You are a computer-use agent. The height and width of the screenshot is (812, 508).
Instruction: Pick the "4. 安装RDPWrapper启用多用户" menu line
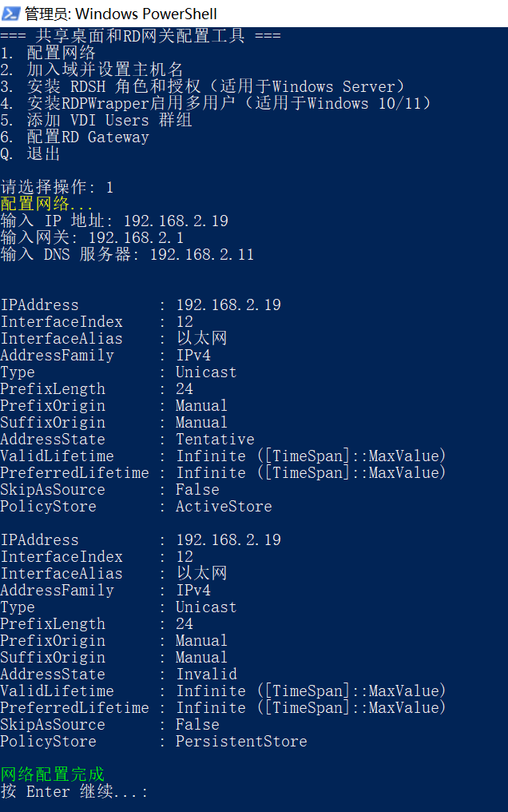click(216, 103)
